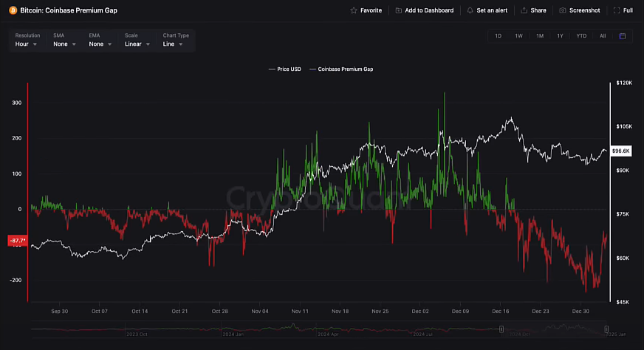Open the Scale dropdown showing Linear
644x350 pixels.
137,44
